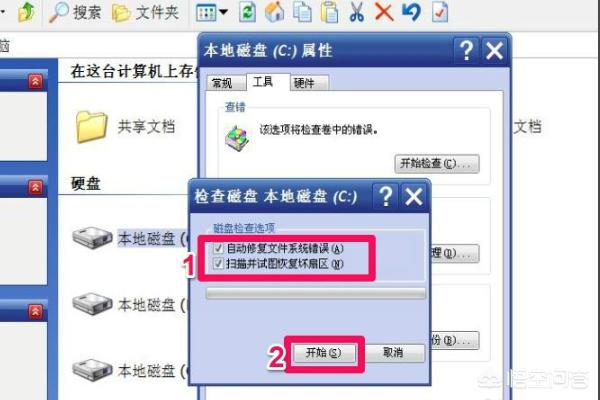Collapse the middle left sidebar panel chevron
This screenshot has height=400, width=600.
pos(35,187)
